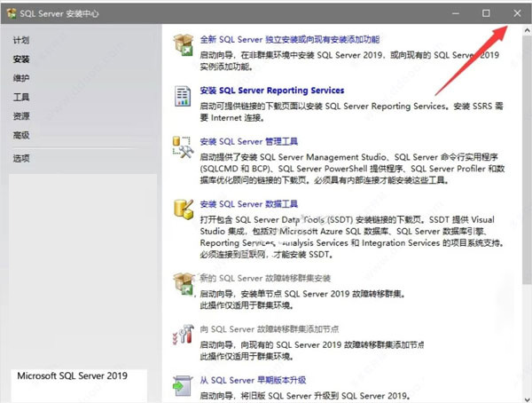Select the 安装 sidebar item
Screen dimensions: 532x403
tap(21, 59)
